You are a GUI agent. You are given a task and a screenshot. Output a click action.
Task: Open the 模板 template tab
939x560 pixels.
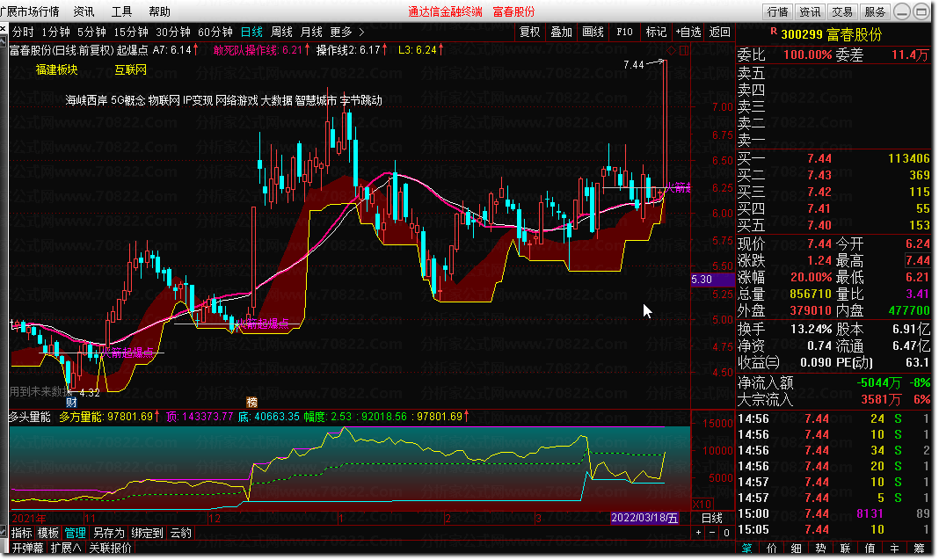point(47,533)
